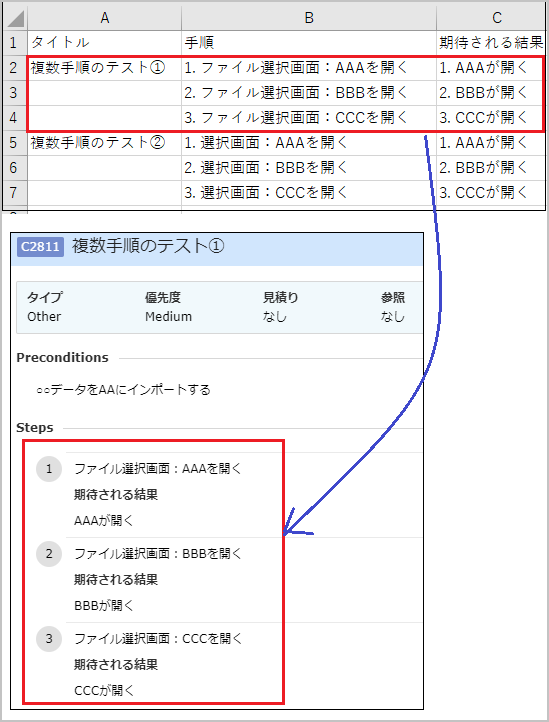The image size is (549, 722).
Task: Select cell 3. CCCが開く in row 7
Action: click(x=491, y=192)
